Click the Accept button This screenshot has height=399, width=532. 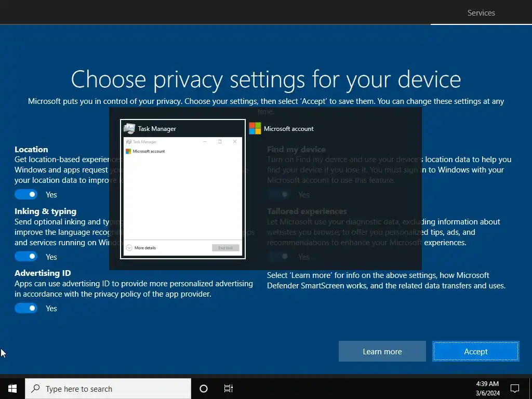[476, 352]
